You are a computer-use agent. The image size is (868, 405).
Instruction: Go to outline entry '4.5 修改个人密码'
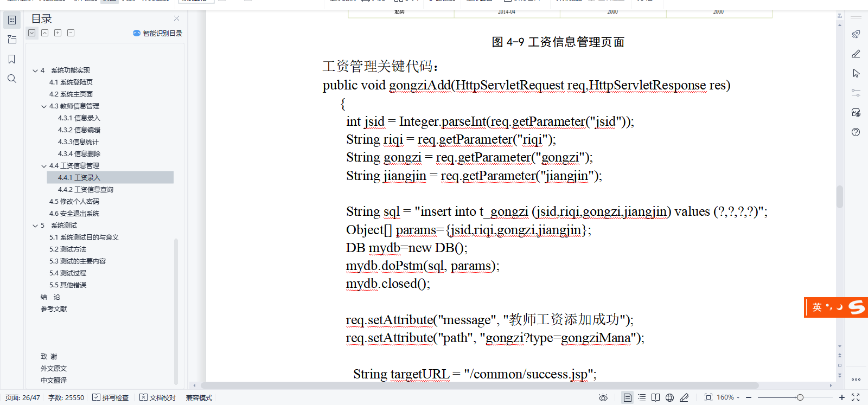point(74,202)
